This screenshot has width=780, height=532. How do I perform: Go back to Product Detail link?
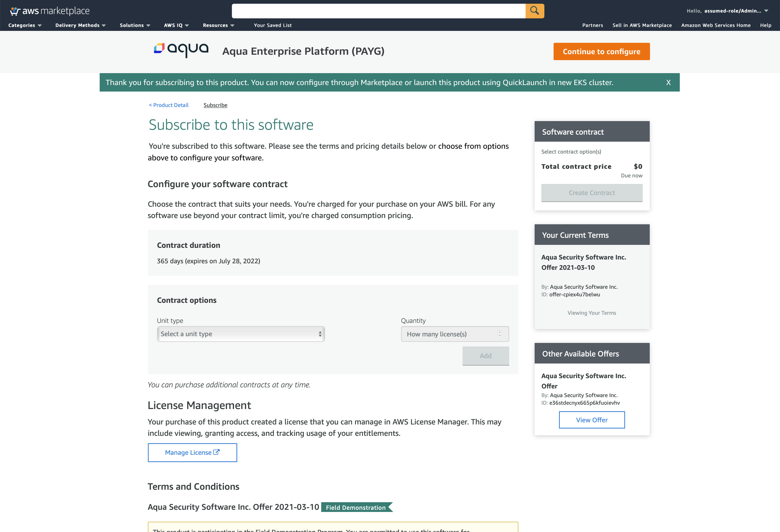coord(169,105)
